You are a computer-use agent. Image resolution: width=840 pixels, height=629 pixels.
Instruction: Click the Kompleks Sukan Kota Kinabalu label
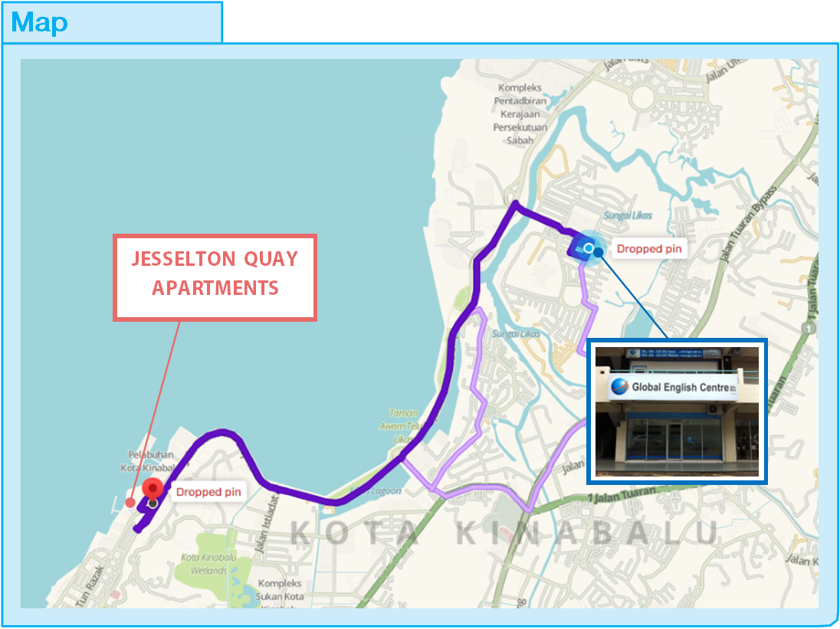(281, 595)
